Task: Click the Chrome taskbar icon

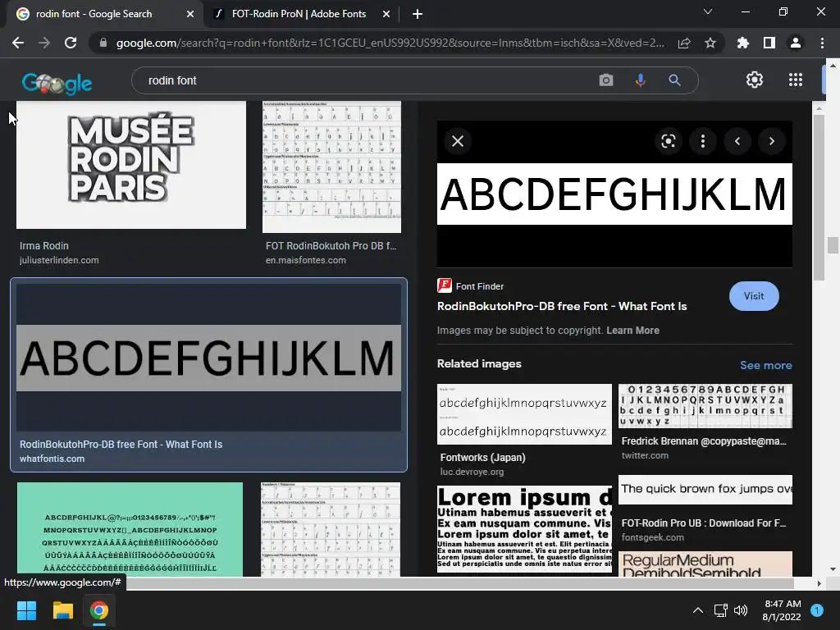Action: tap(99, 610)
